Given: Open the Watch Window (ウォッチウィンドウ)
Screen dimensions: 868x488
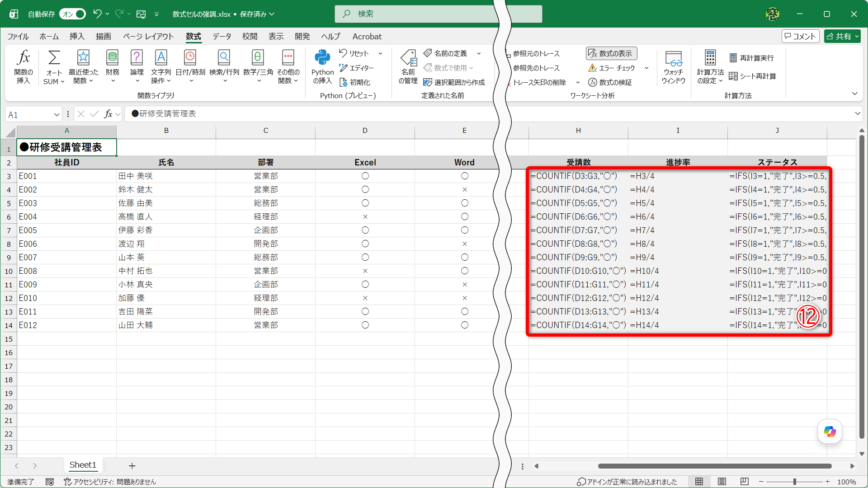Looking at the screenshot, I should [x=674, y=67].
